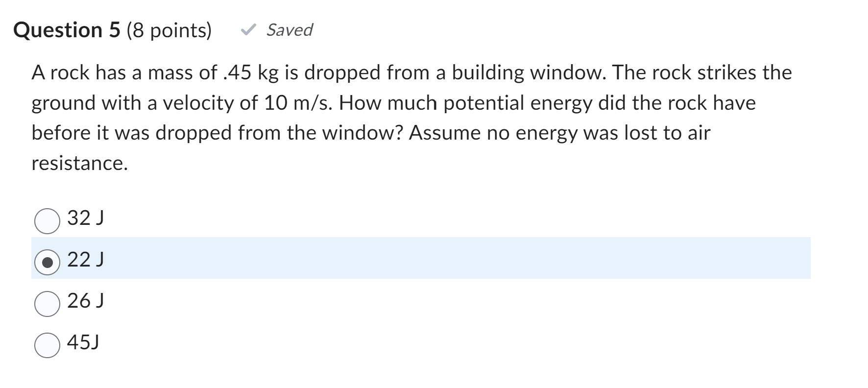Deselect the currently filled 22 J radio
Screen dimensions: 868x388
coord(47,262)
